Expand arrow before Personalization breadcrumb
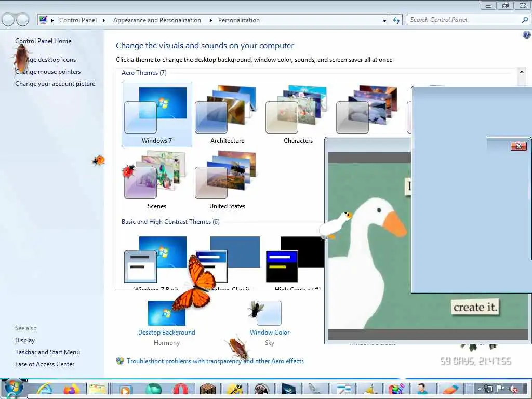 pyautogui.click(x=211, y=20)
